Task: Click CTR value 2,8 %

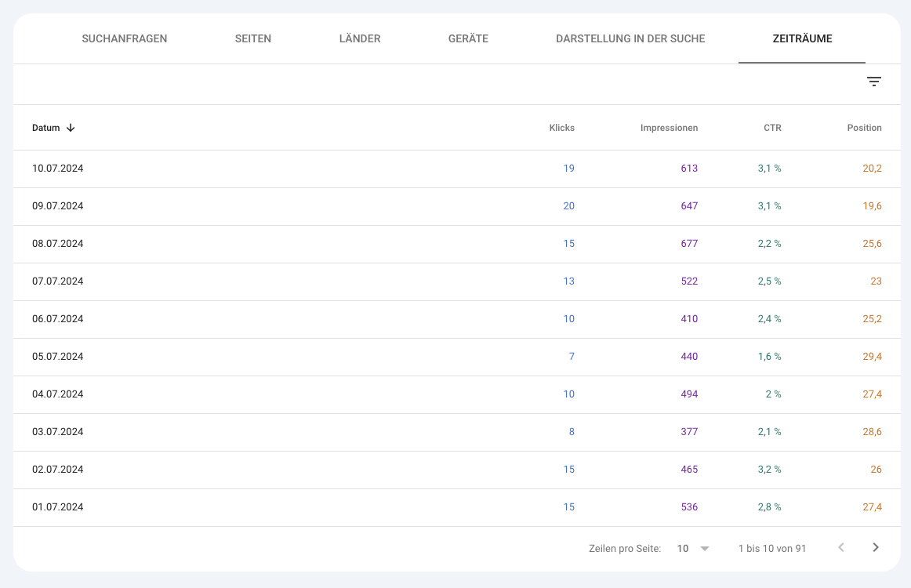Action: (x=769, y=507)
